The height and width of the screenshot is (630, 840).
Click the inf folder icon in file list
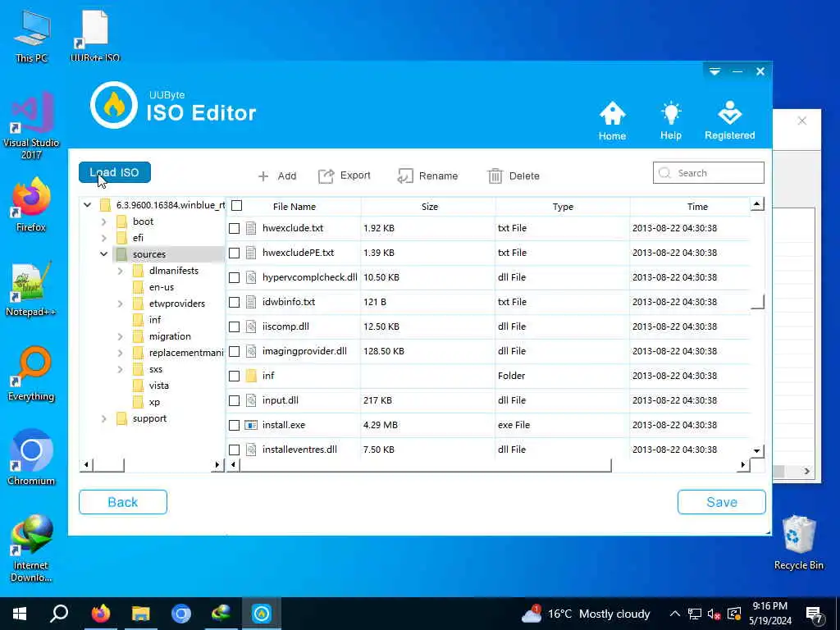click(251, 376)
